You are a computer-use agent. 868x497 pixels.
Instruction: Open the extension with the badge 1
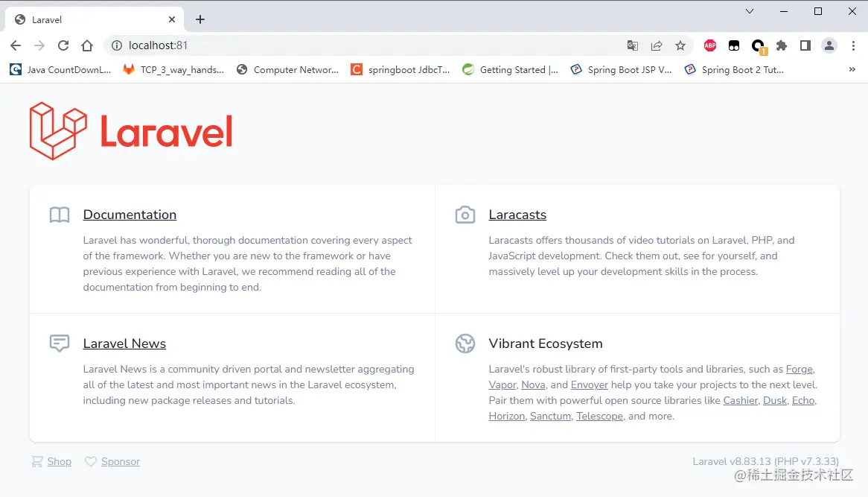pos(759,46)
